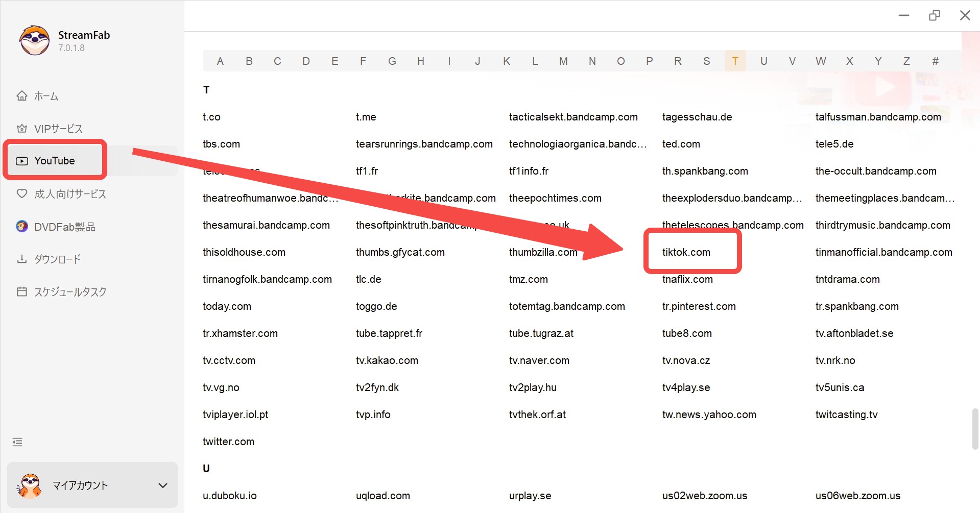Open the tntdrama.com site link

(847, 279)
